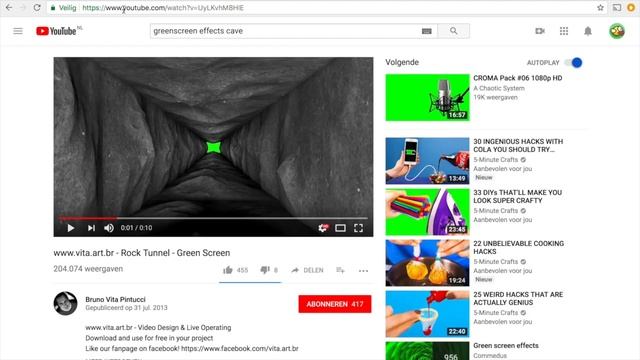Reload the browser page
Viewport: 640px width, 360px height.
(37, 7)
